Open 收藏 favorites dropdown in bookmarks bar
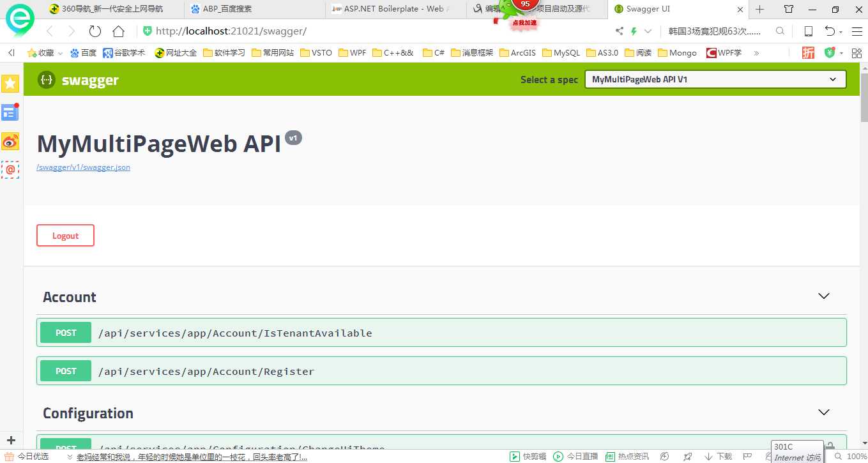Image resolution: width=868 pixels, height=463 pixels. coord(45,53)
